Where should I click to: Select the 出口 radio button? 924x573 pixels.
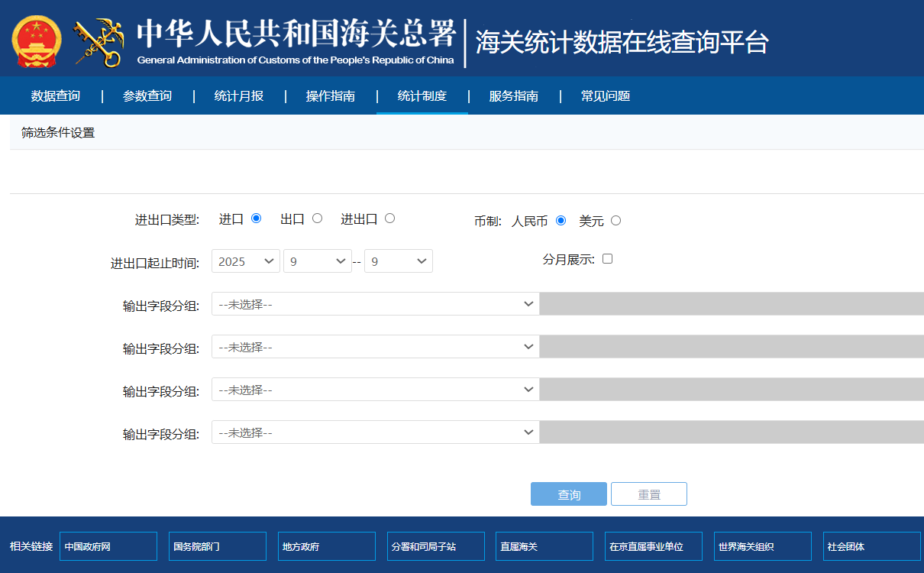point(317,218)
